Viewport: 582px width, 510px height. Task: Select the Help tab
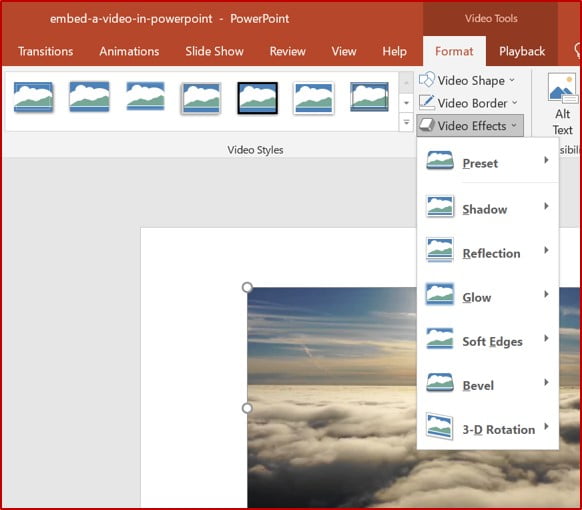click(x=395, y=51)
